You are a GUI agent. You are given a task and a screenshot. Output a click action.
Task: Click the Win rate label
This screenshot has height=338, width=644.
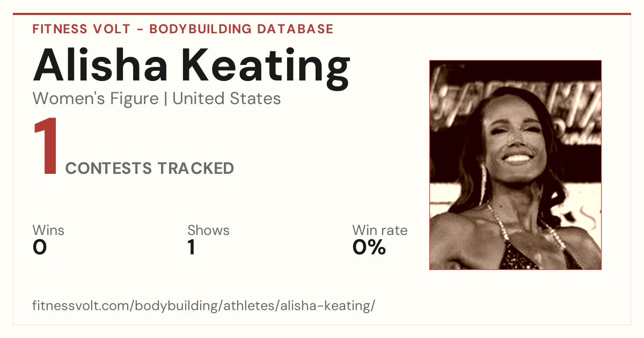click(x=380, y=230)
